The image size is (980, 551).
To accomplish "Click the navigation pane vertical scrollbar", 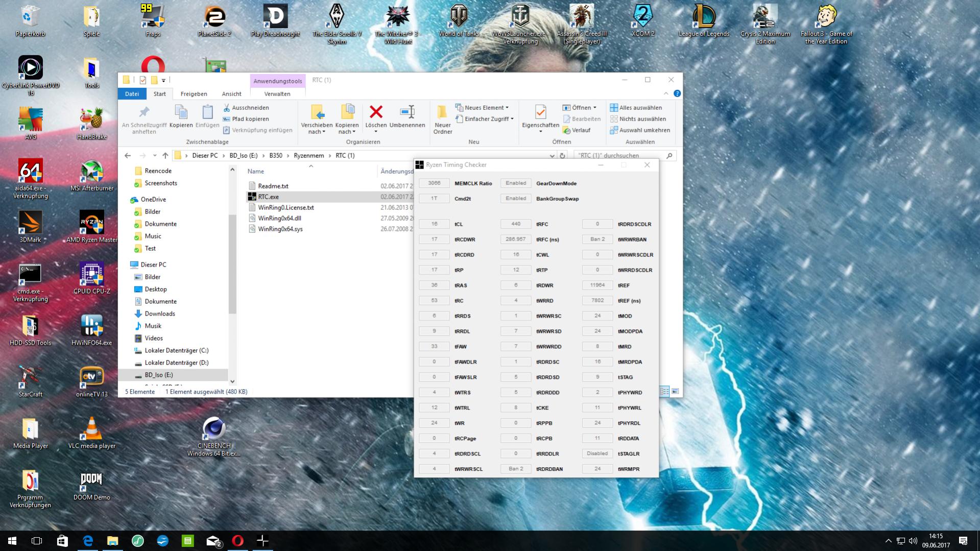I will click(232, 265).
